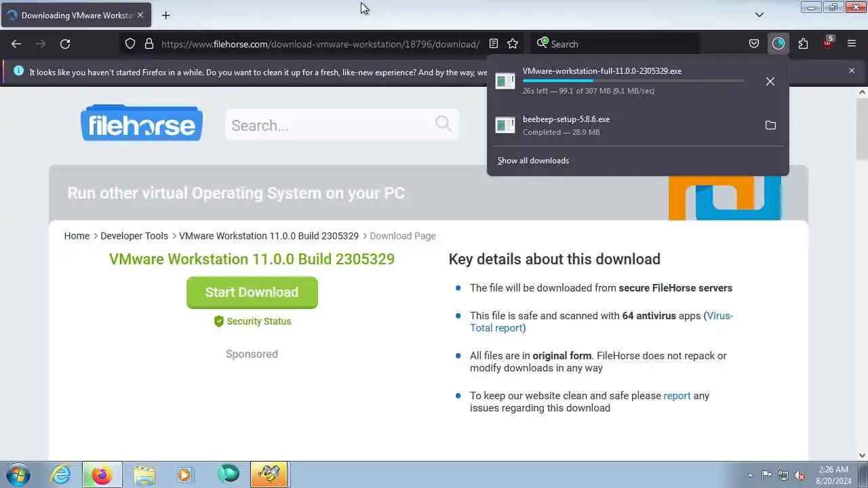The width and height of the screenshot is (868, 488).
Task: Click the search magnifier icon on FileHorse
Action: pos(443,123)
